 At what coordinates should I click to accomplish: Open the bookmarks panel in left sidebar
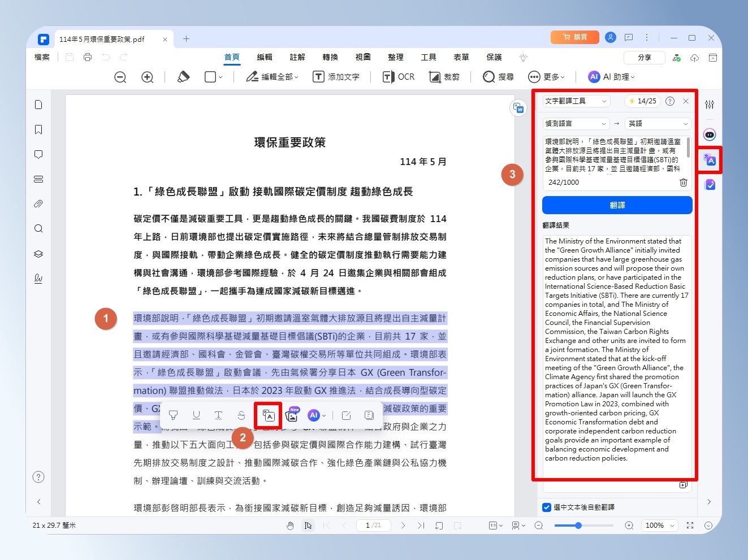[x=38, y=129]
